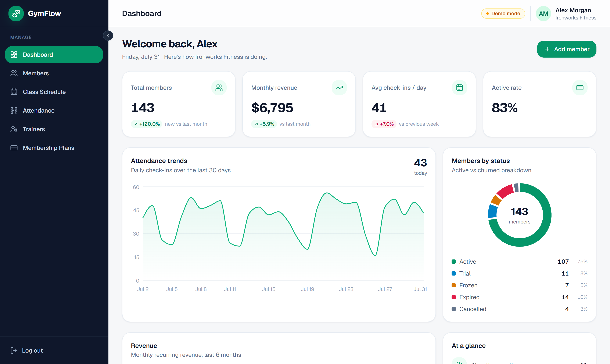610x364 pixels.
Task: Click the AM user avatar
Action: pyautogui.click(x=543, y=14)
